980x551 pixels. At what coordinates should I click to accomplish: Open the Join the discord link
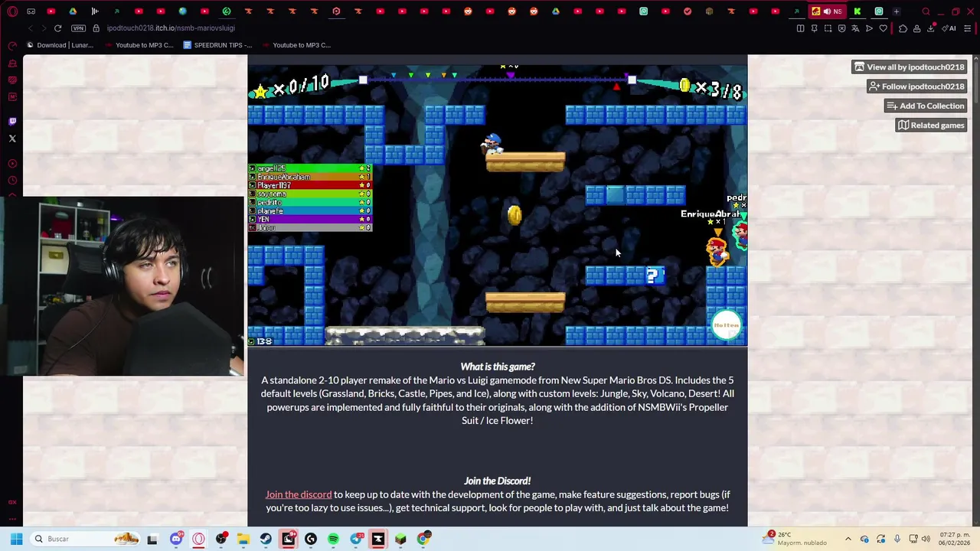pos(299,494)
